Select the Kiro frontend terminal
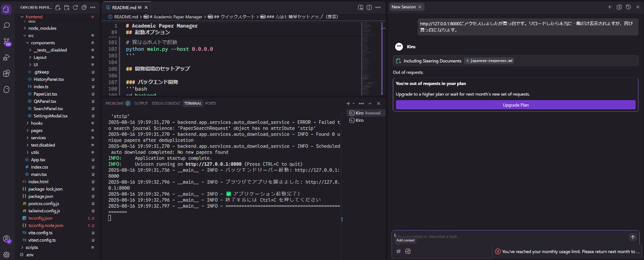Viewport: 644px width, 260px height. pyautogui.click(x=365, y=113)
